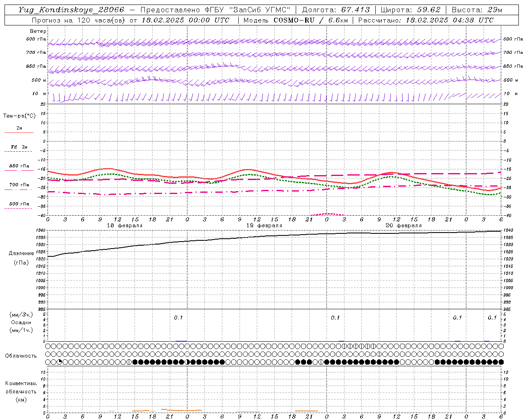
Task: Click the 500 гПа temperature legend entry
Action: click(x=19, y=205)
